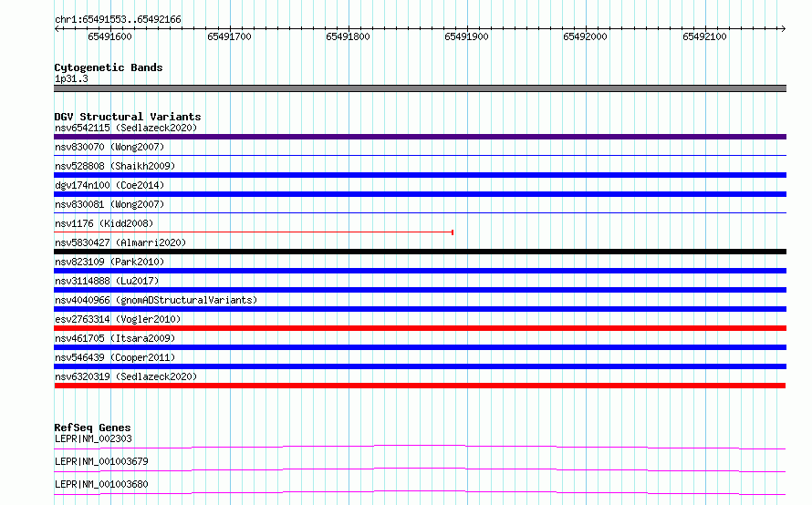Click ruler position 65491600

tap(109, 36)
